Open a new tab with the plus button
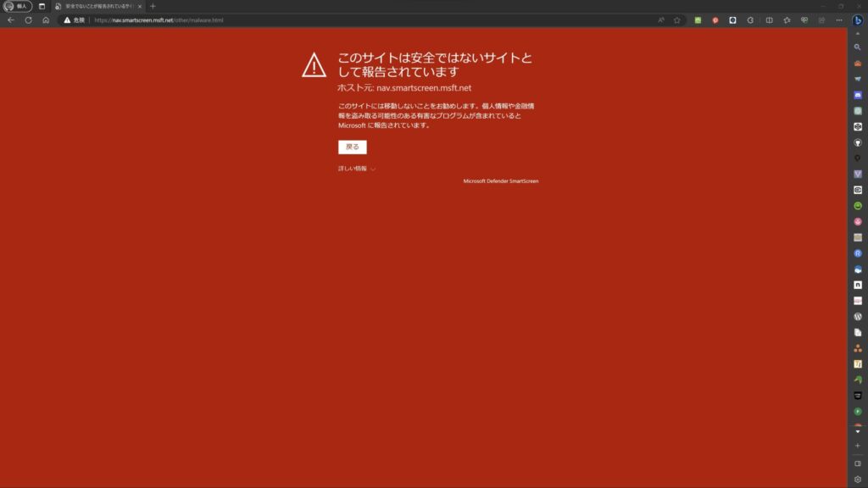Screen dimensions: 868x488 click(x=153, y=6)
